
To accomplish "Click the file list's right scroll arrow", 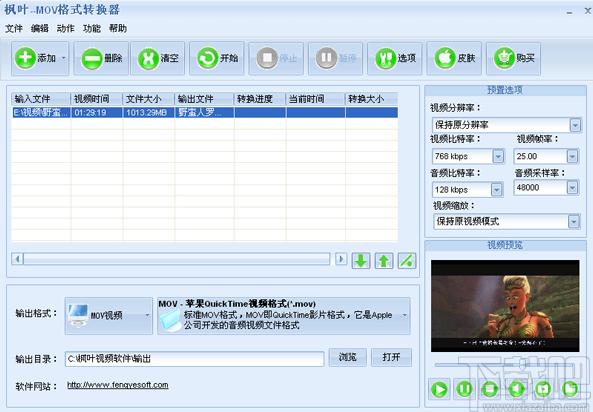I will [341, 259].
